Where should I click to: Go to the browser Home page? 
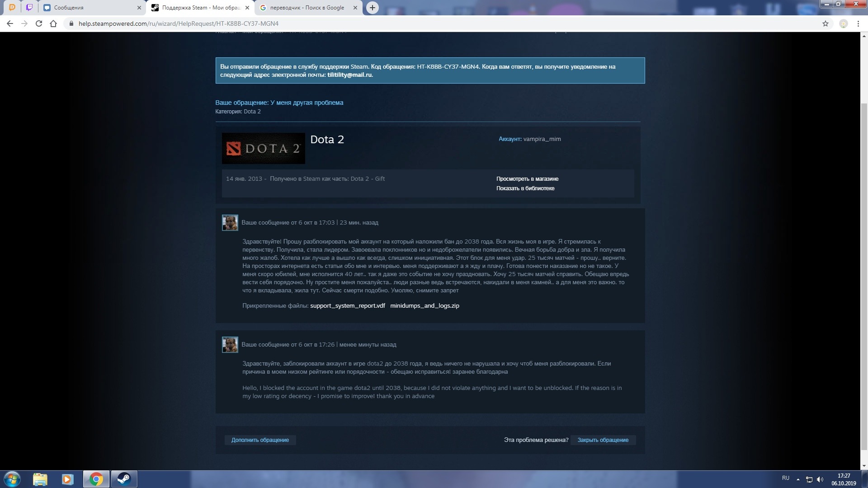click(x=53, y=23)
